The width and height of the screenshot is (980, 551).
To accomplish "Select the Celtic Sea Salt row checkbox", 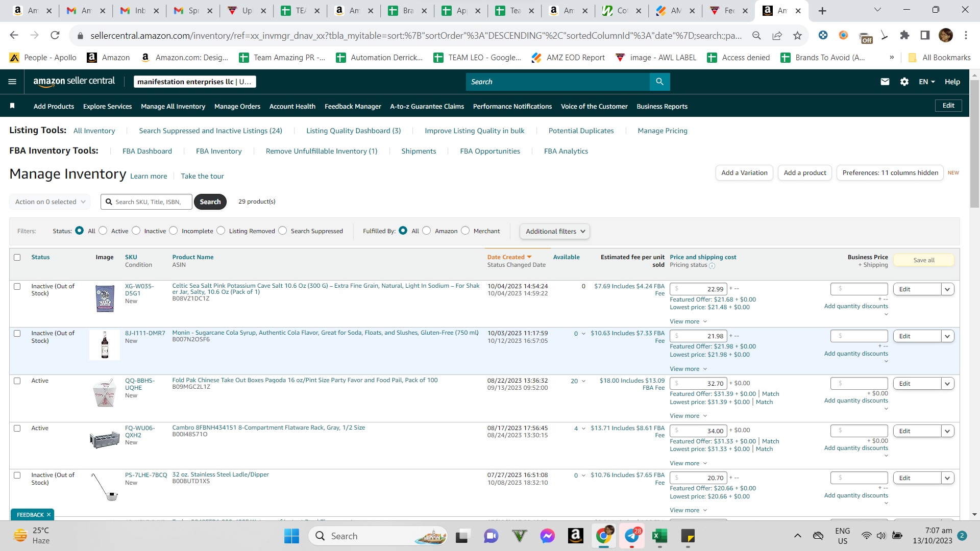I will coord(17,287).
